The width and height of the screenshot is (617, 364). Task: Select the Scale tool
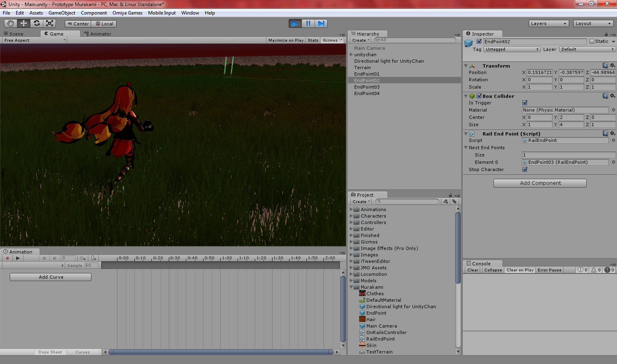pos(49,23)
